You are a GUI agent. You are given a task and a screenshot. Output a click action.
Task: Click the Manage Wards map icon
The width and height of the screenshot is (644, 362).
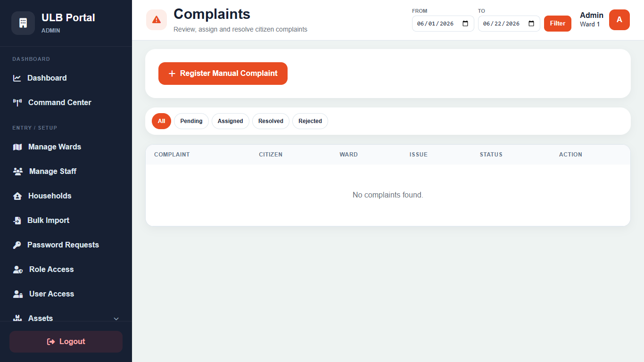coord(17,147)
